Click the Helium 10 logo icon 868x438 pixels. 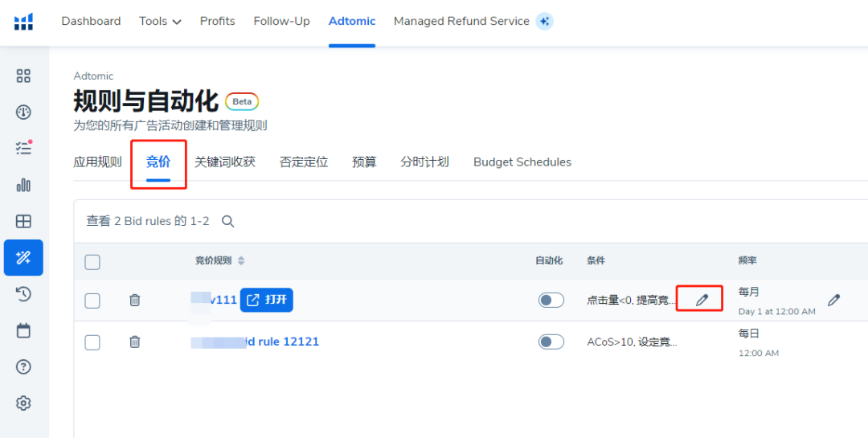coord(23,23)
